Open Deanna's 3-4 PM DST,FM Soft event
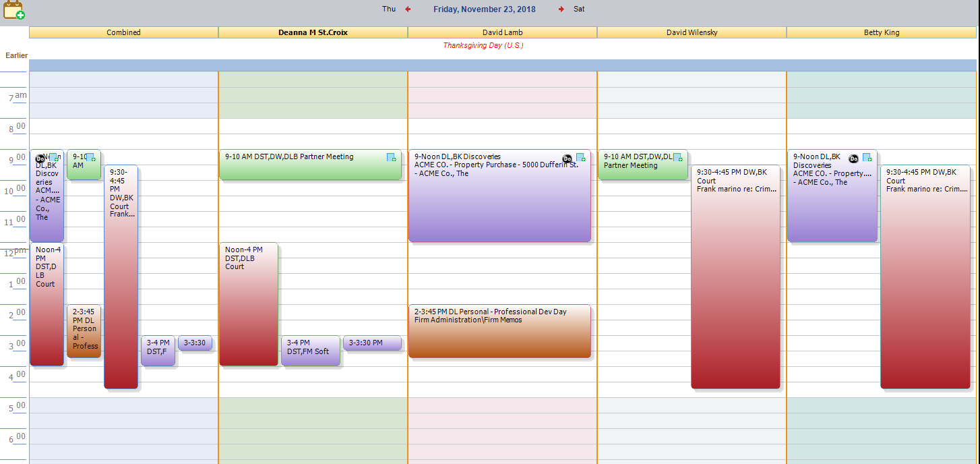Screen dimensions: 980x464 point(310,351)
